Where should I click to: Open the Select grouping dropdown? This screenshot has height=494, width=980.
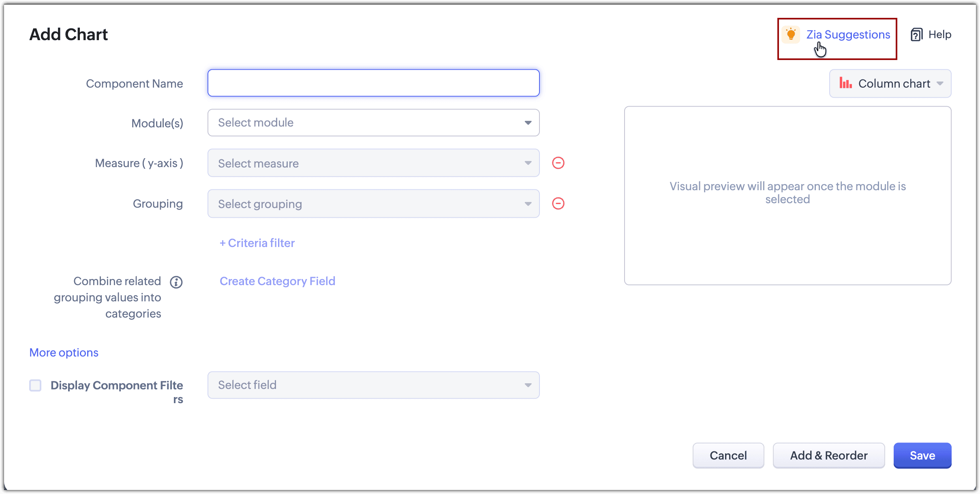point(373,204)
